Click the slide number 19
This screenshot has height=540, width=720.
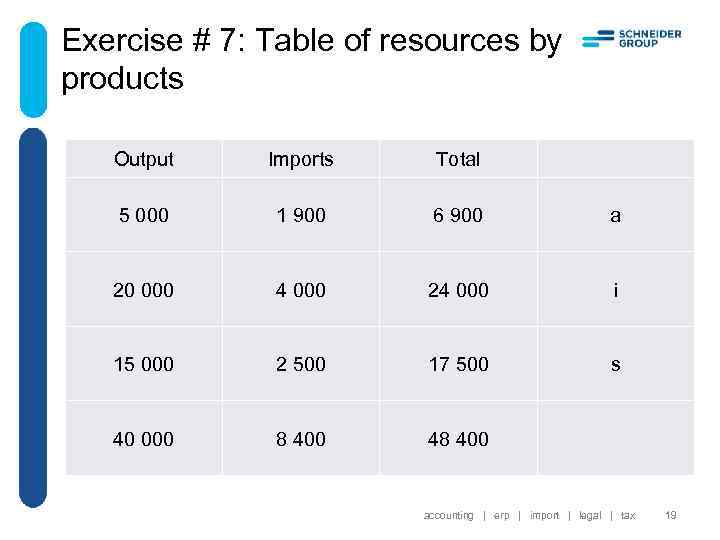[x=671, y=516]
